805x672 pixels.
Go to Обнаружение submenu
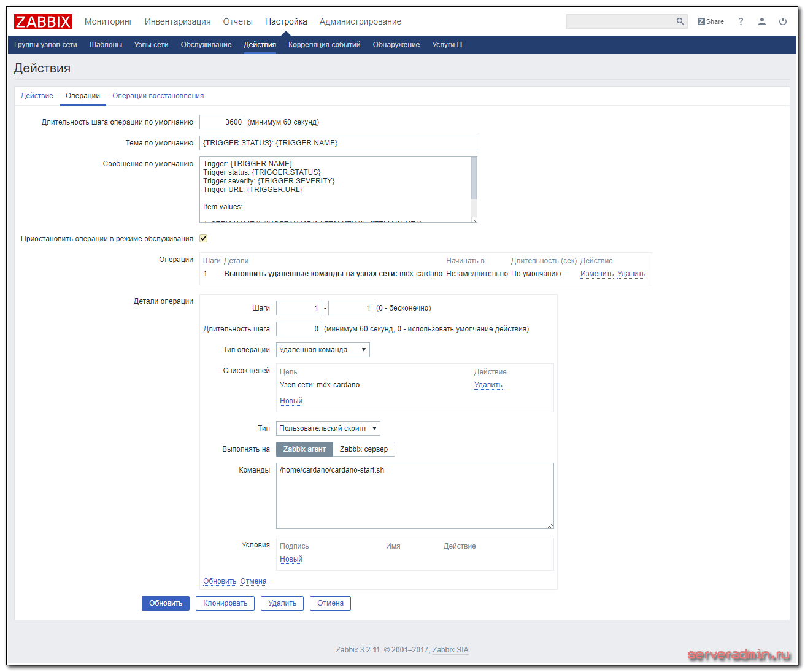pyautogui.click(x=396, y=45)
